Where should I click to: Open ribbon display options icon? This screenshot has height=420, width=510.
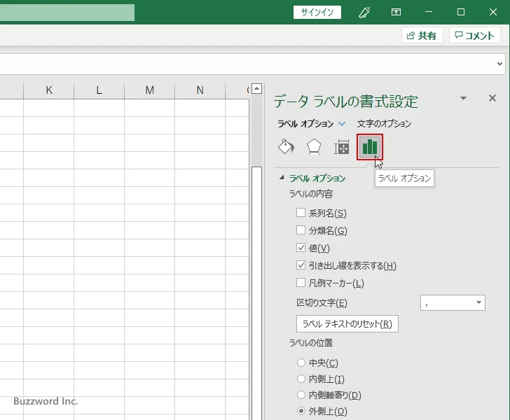[x=396, y=13]
